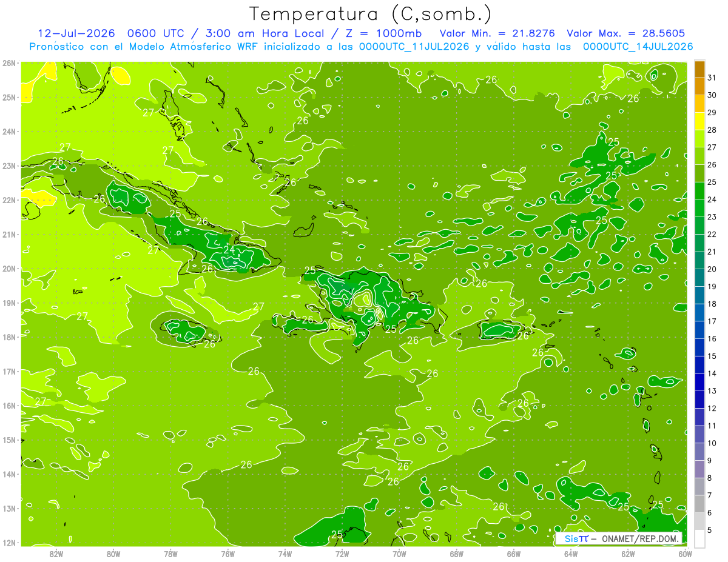This screenshot has height=562, width=728.
Task: Pick the purple swatch between 8 and 9
Action: pos(699,469)
